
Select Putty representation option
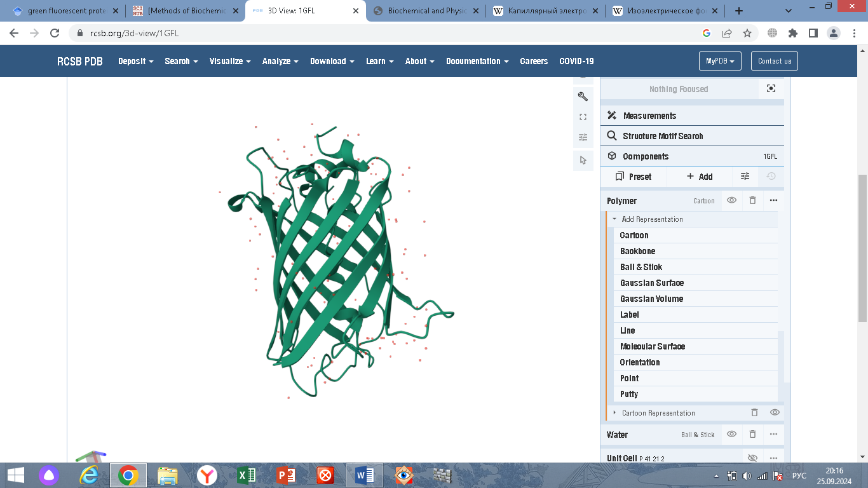696,394
